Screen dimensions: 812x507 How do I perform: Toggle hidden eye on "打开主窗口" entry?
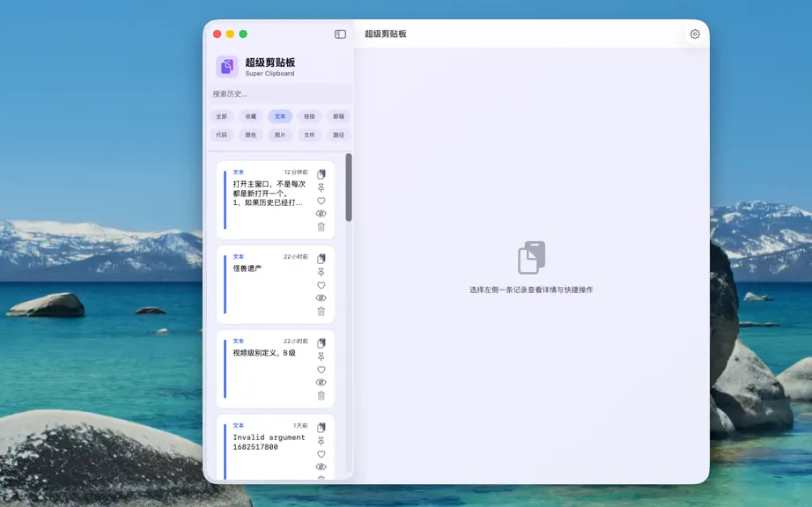click(x=321, y=214)
